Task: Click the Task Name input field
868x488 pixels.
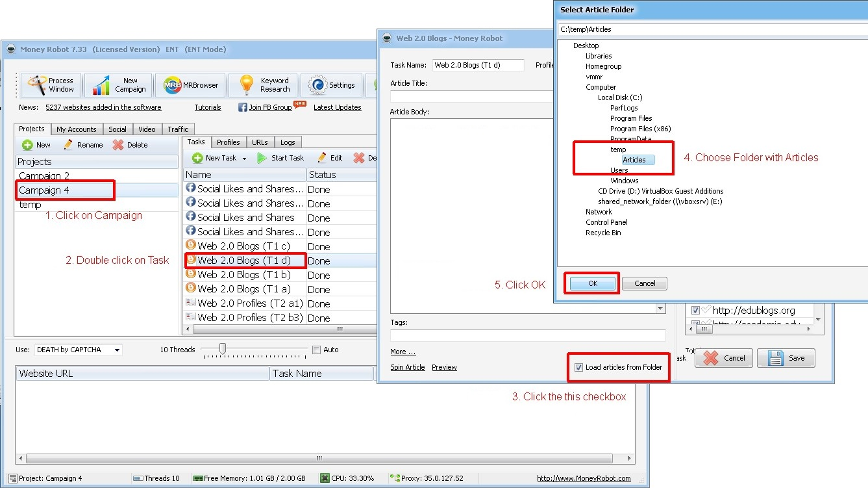Action: point(478,65)
